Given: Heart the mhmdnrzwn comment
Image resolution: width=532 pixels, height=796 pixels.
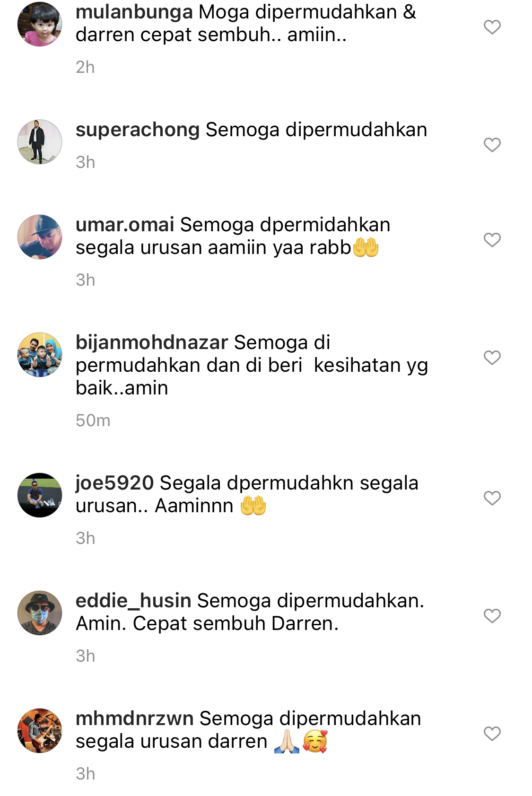Looking at the screenshot, I should click(x=492, y=734).
